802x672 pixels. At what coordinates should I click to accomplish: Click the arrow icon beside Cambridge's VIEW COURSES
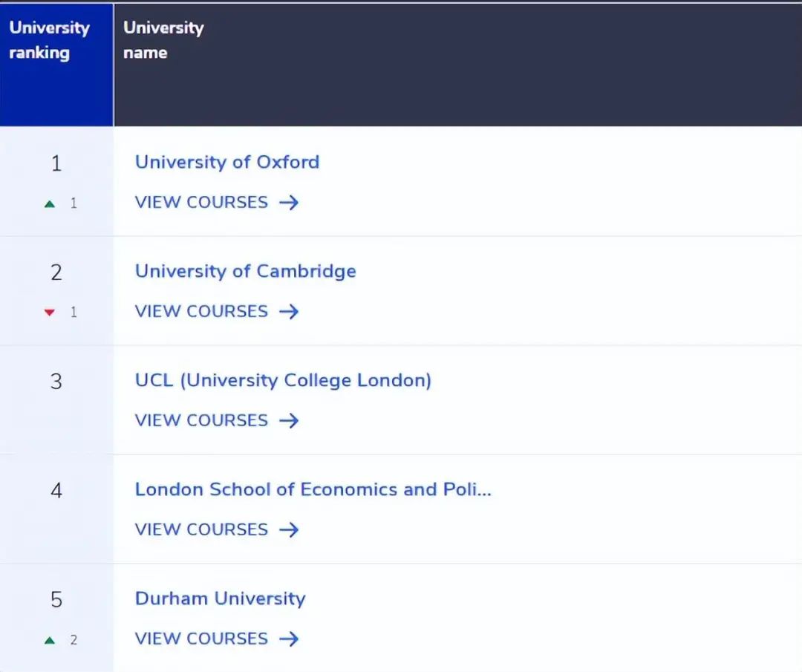coord(290,311)
